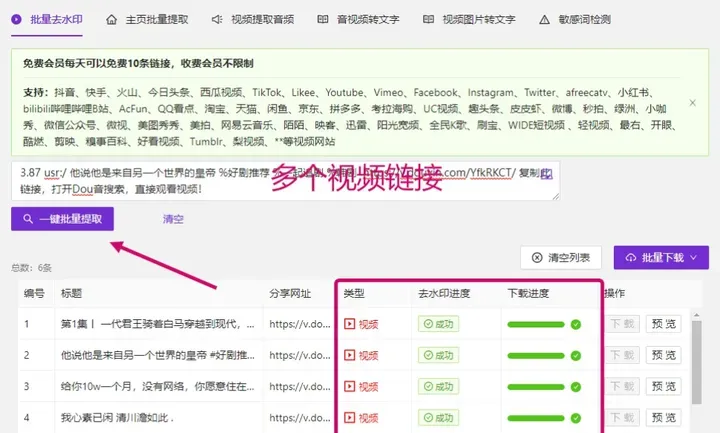The image size is (720, 433).
Task: Select row 4 title 我心素已闲
Action: (x=118, y=418)
